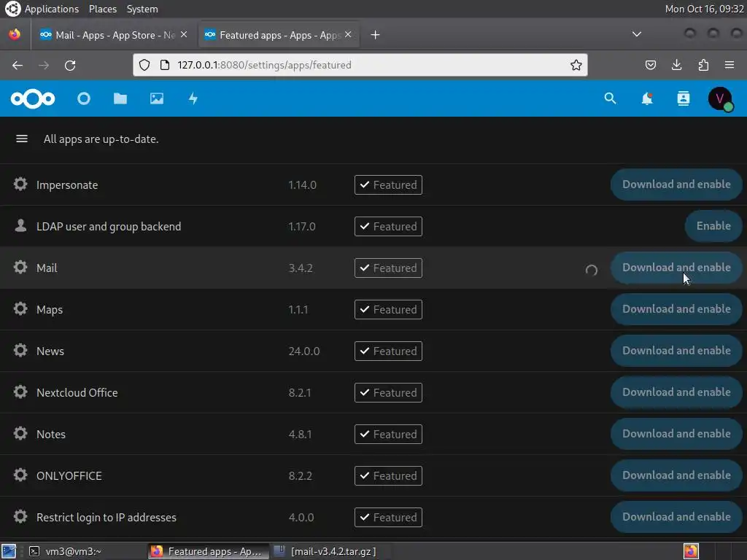Viewport: 747px width, 560px height.
Task: Click the News version 24.0.0 text
Action: click(304, 351)
